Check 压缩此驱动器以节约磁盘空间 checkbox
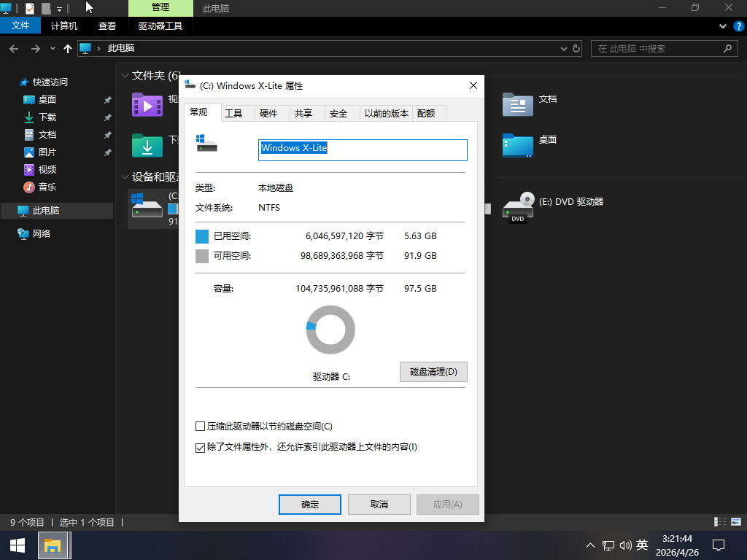The image size is (747, 560). (x=201, y=426)
